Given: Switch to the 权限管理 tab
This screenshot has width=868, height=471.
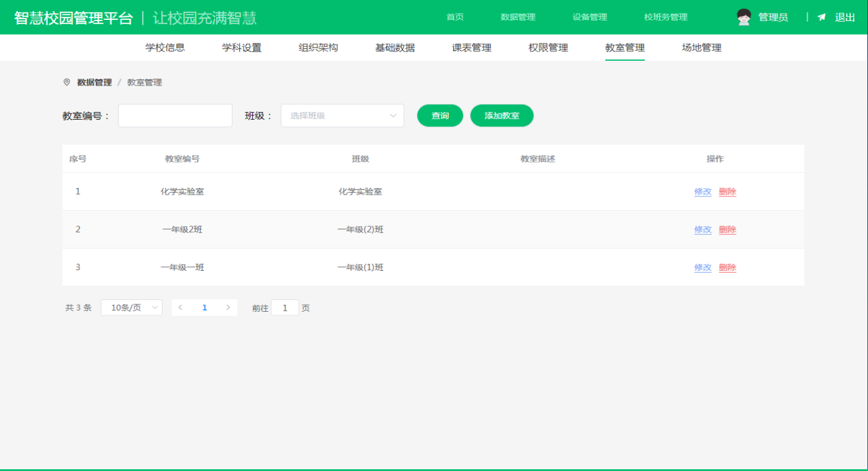Looking at the screenshot, I should pyautogui.click(x=548, y=48).
